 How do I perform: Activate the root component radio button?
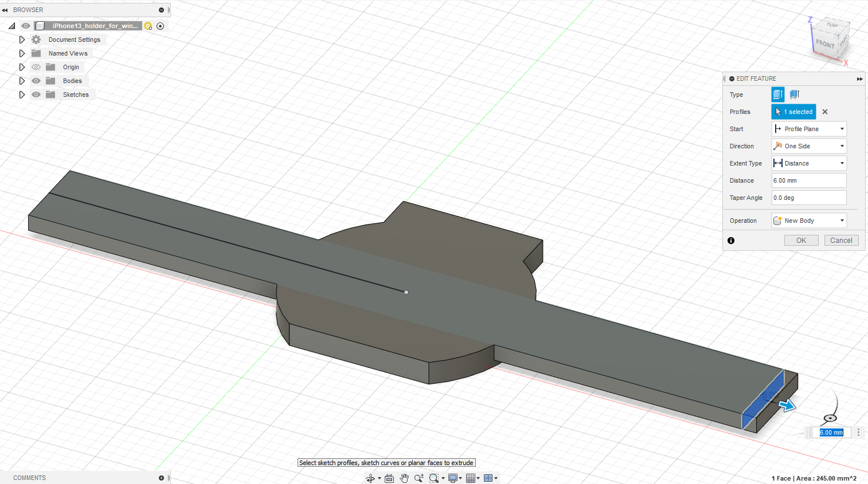pyautogui.click(x=161, y=26)
